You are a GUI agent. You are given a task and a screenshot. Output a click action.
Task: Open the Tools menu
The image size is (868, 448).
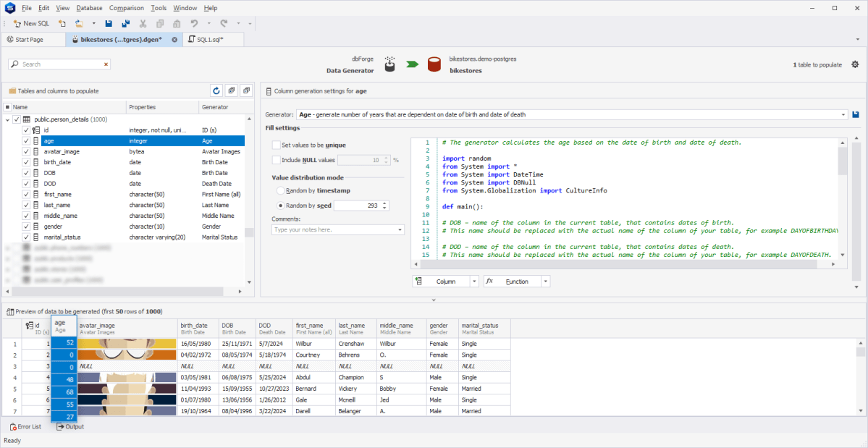[159, 8]
